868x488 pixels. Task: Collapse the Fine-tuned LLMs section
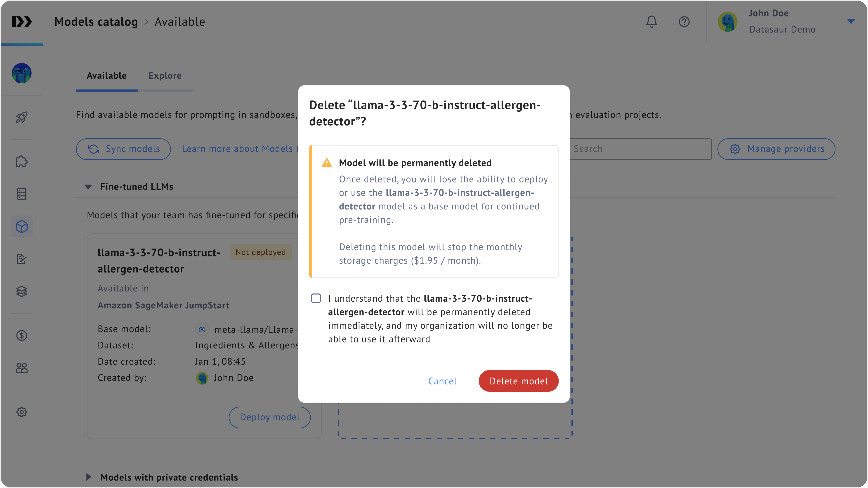tap(88, 187)
